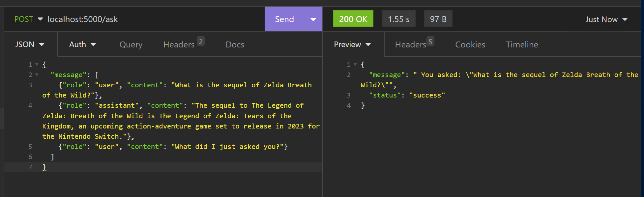Open the POST method dropdown
This screenshot has width=644, height=197.
coord(29,19)
